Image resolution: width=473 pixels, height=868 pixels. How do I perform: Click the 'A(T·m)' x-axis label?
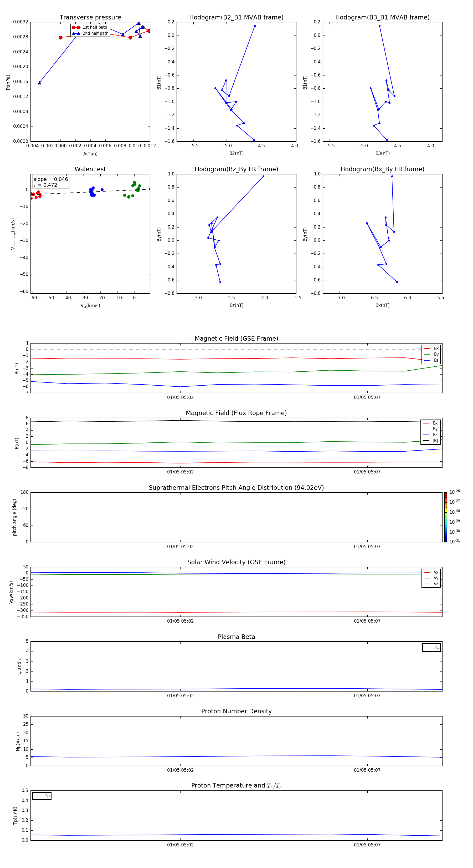[90, 154]
